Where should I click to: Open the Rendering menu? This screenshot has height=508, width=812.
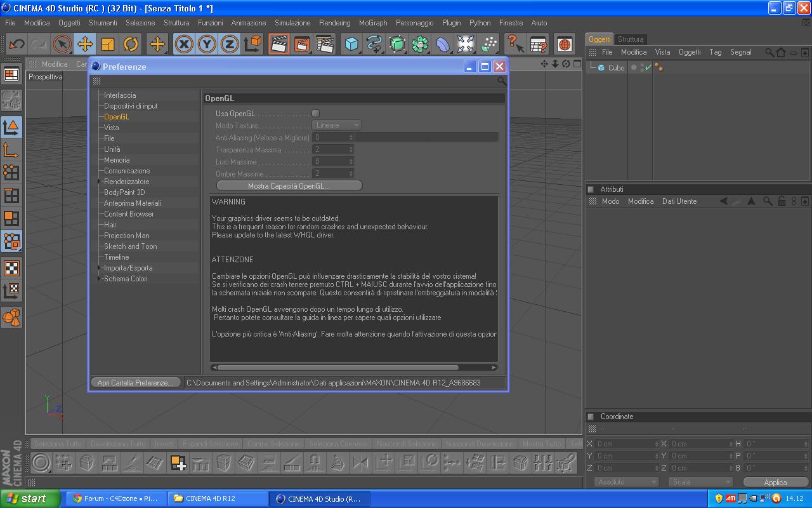pos(334,23)
